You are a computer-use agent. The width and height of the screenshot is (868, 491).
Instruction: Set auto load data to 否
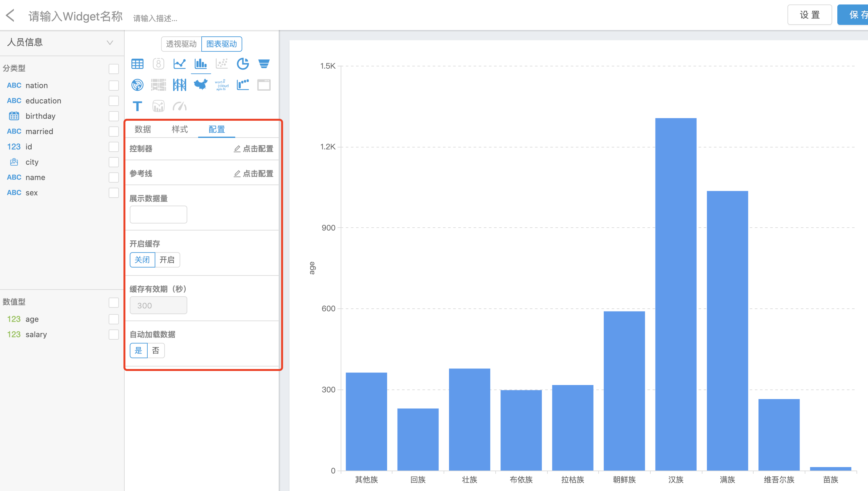click(x=156, y=351)
